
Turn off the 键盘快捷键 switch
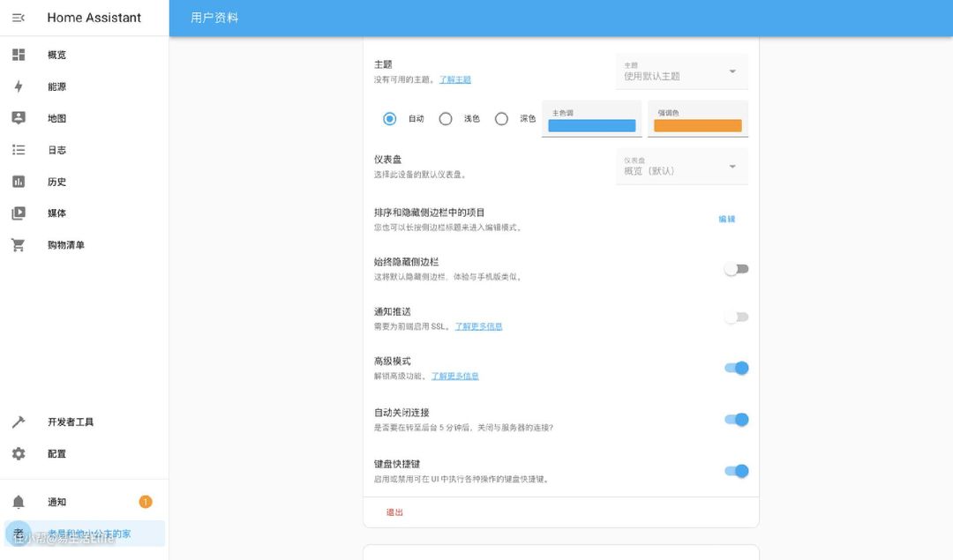click(x=736, y=471)
